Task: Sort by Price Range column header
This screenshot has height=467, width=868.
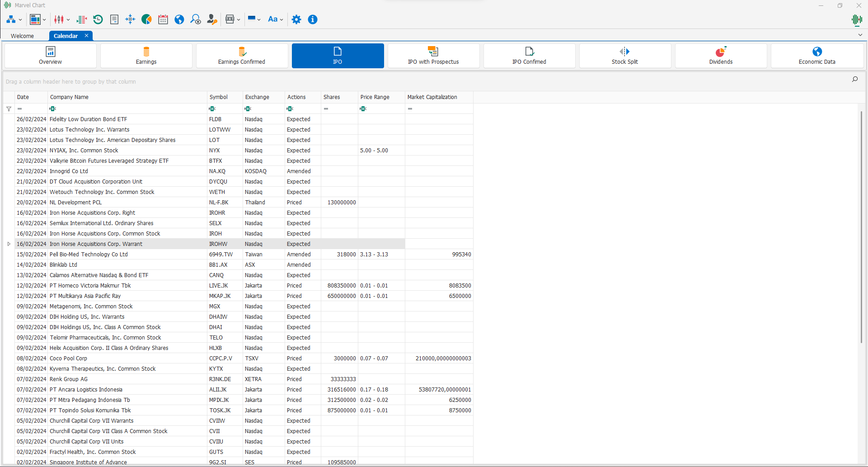Action: 382,97
